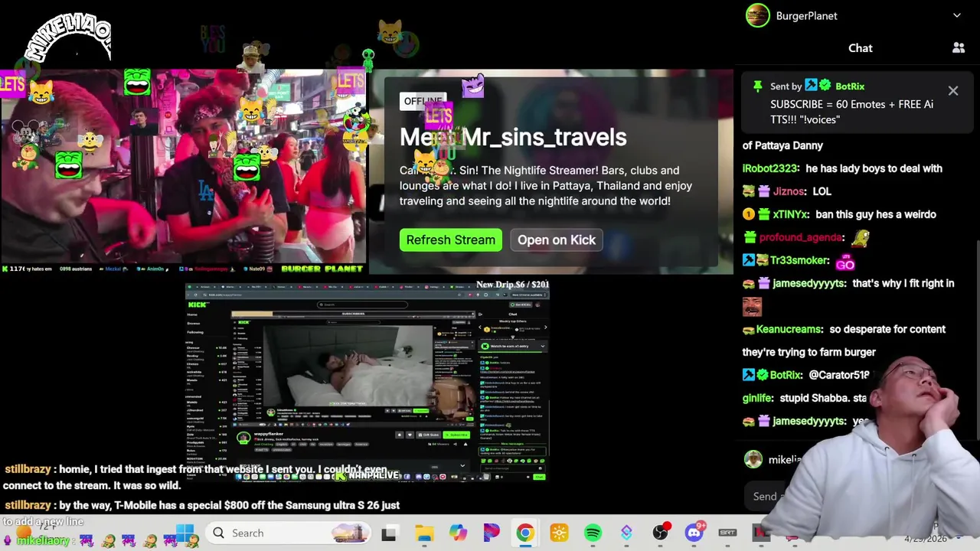
Task: Click the BurgerPlanet channel avatar
Action: pos(758,15)
